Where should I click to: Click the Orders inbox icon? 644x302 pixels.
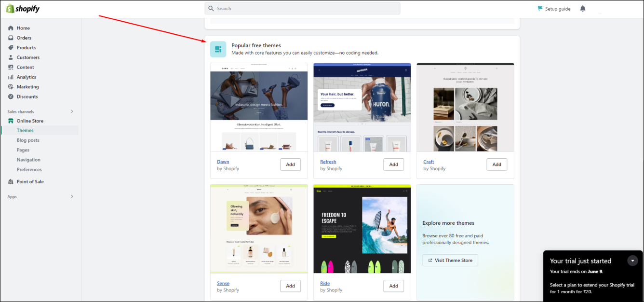tap(11, 38)
